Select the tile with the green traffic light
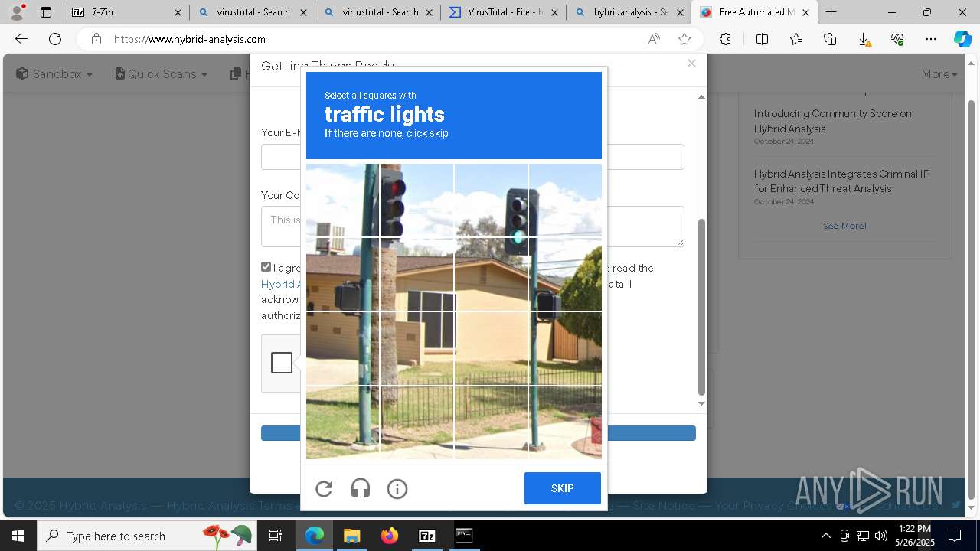 click(491, 200)
